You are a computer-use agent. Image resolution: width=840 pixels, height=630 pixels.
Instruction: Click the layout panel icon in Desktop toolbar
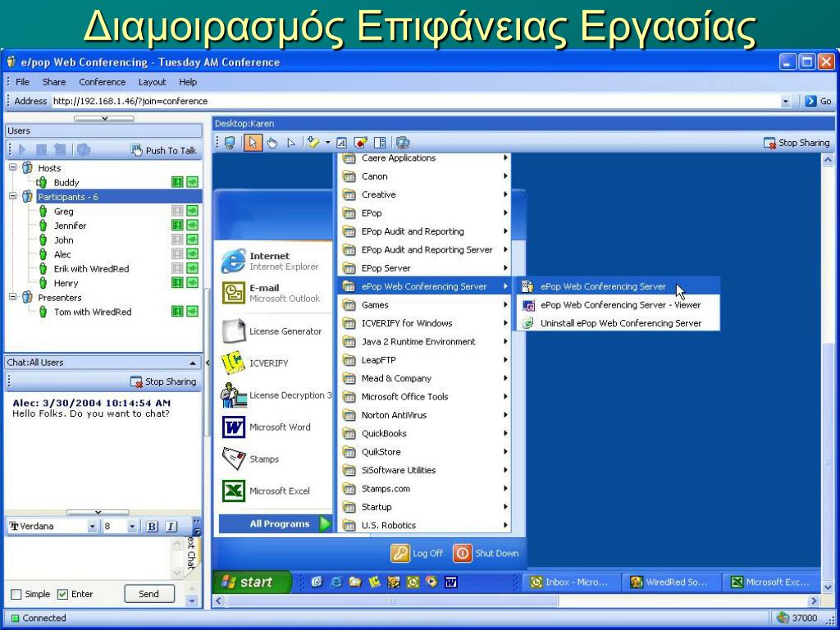coord(380,143)
